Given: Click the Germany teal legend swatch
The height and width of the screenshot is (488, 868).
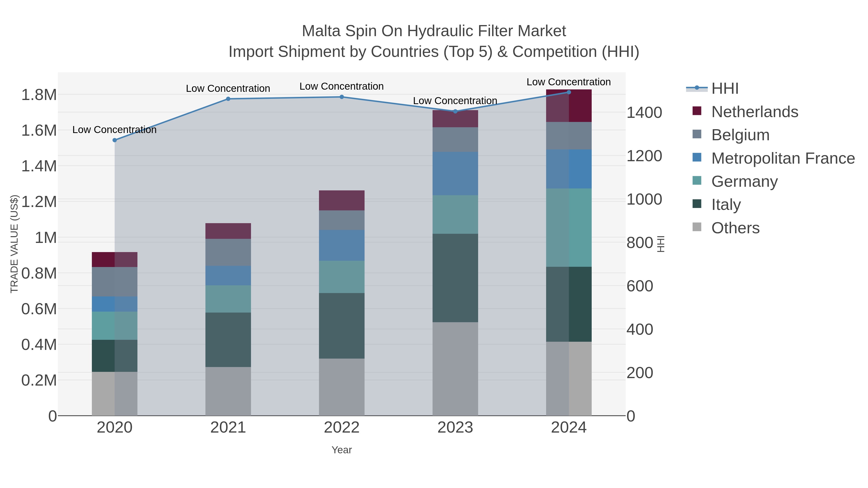Looking at the screenshot, I should coord(697,180).
